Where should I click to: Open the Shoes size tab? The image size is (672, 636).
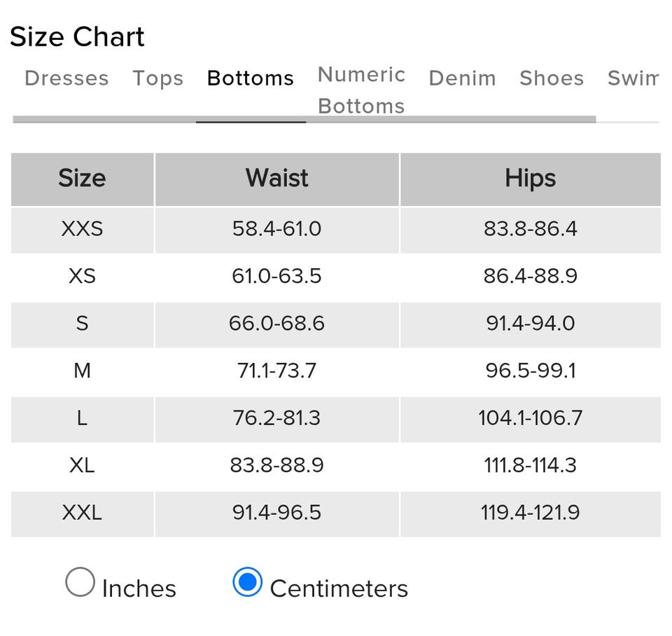[552, 78]
